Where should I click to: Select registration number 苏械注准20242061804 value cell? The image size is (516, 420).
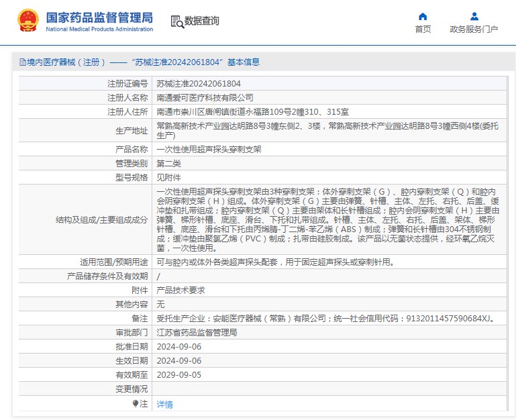coord(329,84)
